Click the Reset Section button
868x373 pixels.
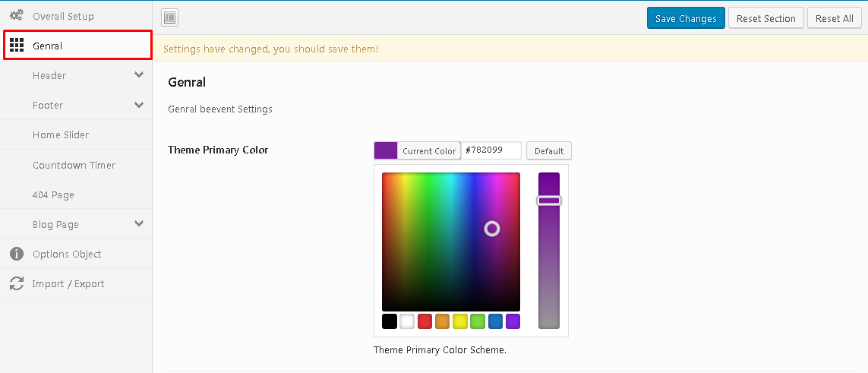tap(766, 18)
